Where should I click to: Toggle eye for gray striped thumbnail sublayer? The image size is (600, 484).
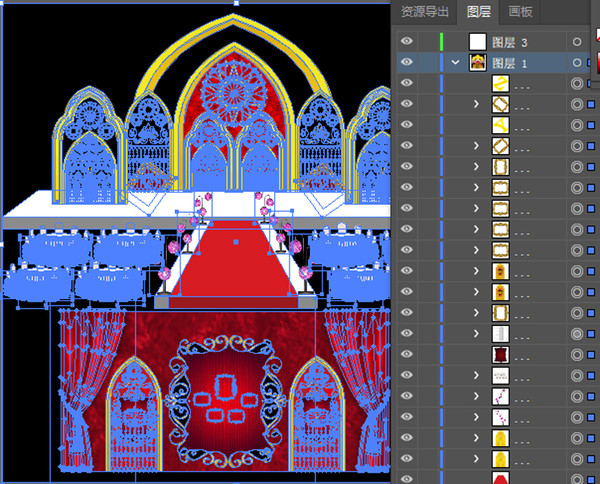407,333
